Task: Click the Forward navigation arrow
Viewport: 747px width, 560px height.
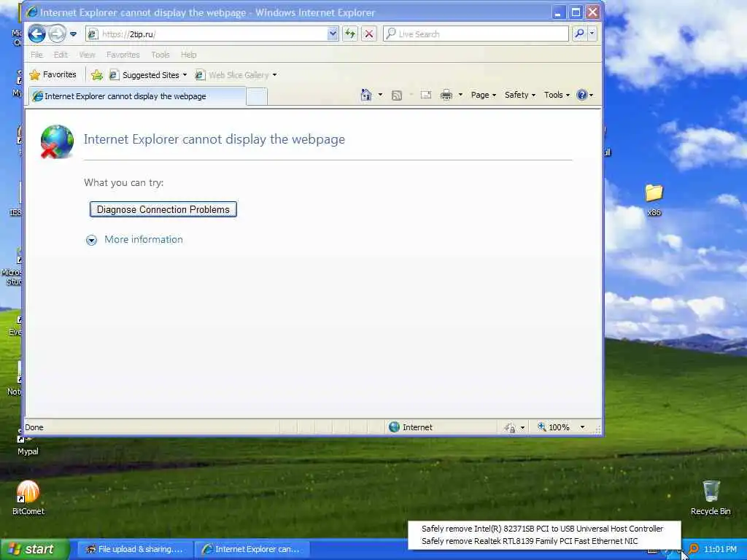Action: 57,34
